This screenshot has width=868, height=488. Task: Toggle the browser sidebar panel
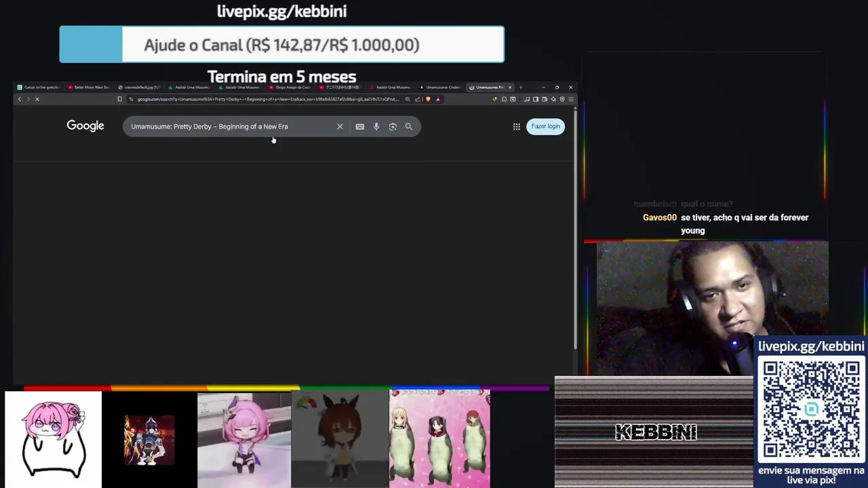[x=536, y=99]
